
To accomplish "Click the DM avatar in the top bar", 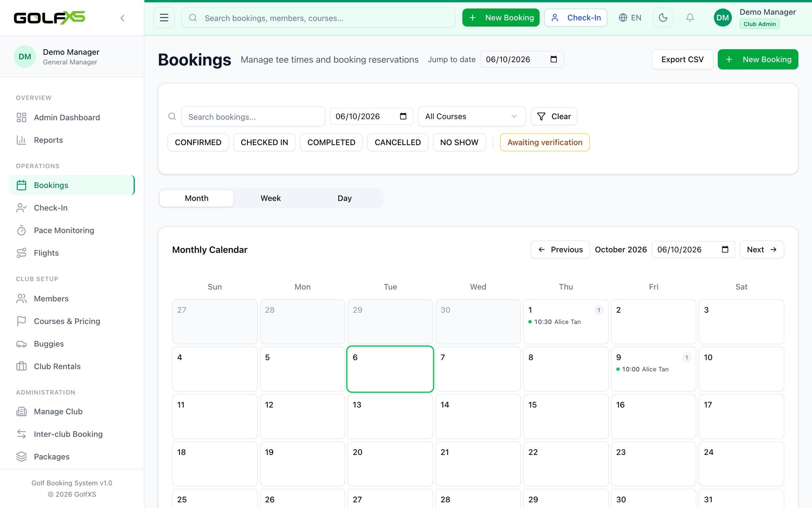I will coord(722,18).
